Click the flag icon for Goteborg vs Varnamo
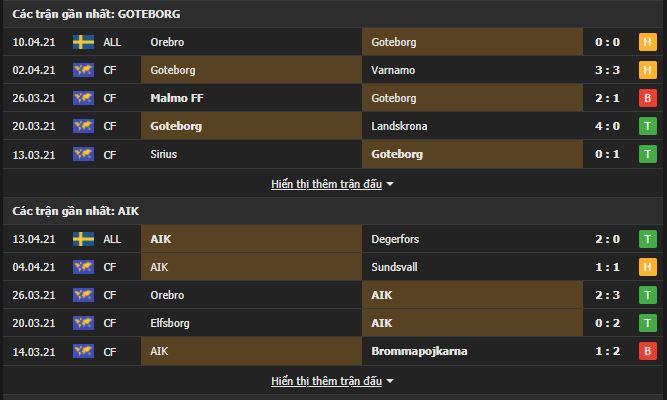The height and width of the screenshot is (400, 667). point(83,71)
